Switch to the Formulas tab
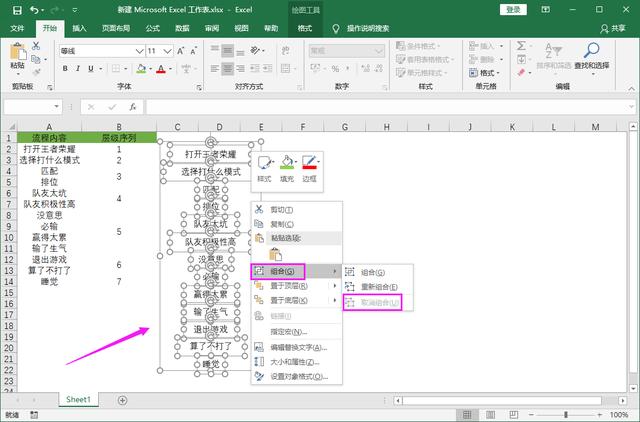 [153, 29]
